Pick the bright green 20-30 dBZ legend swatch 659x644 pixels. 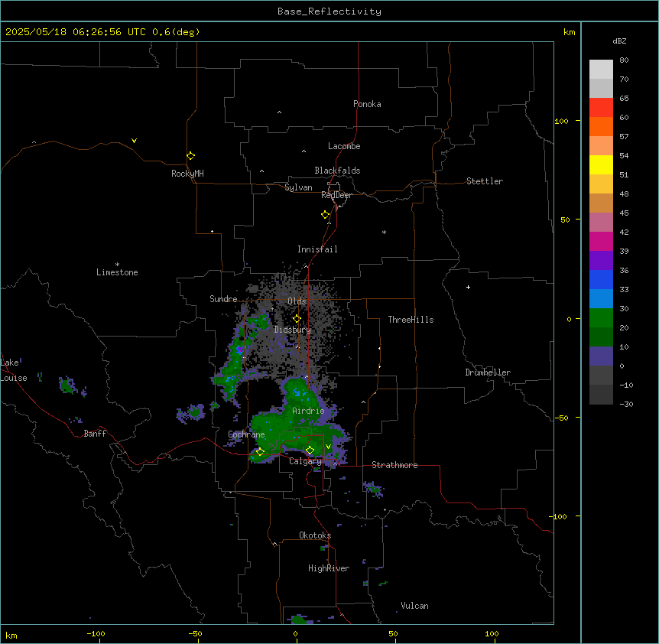click(x=601, y=318)
